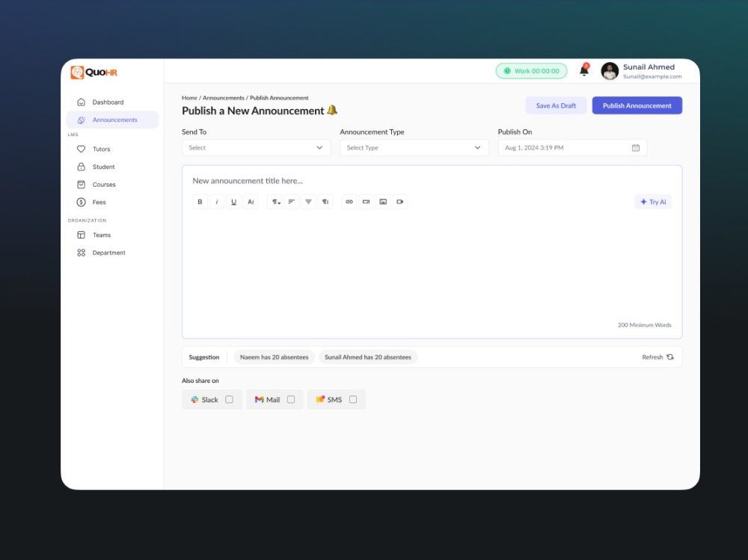Toggle underline formatting in the editor
The width and height of the screenshot is (748, 560).
pos(233,202)
